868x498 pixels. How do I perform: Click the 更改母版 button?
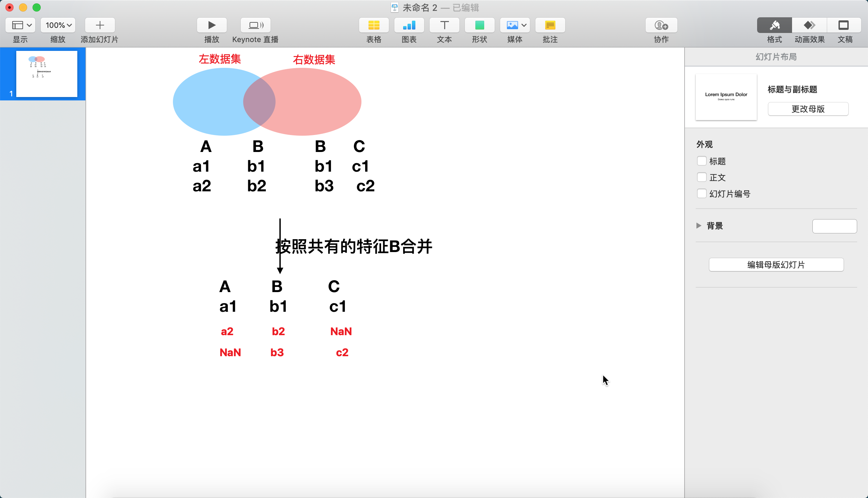pyautogui.click(x=808, y=109)
